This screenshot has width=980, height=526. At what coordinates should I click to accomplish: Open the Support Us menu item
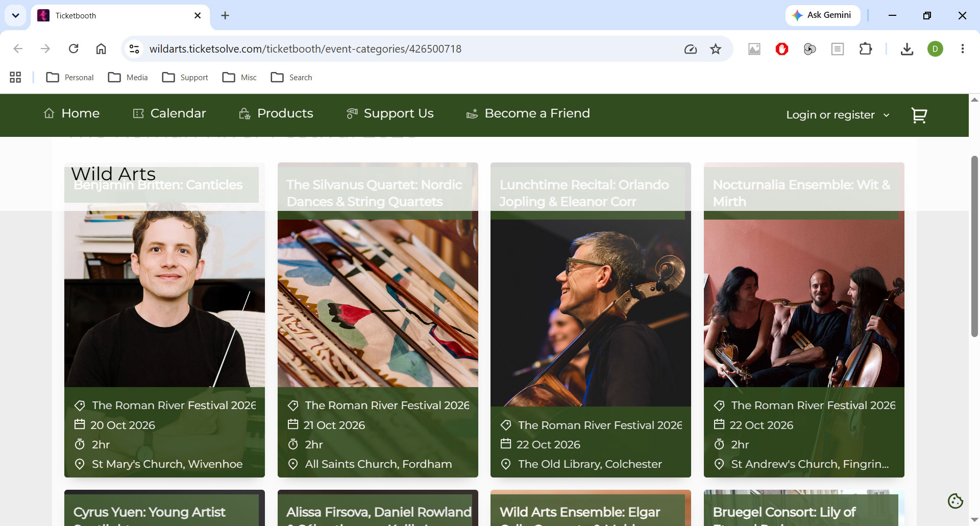tap(390, 113)
